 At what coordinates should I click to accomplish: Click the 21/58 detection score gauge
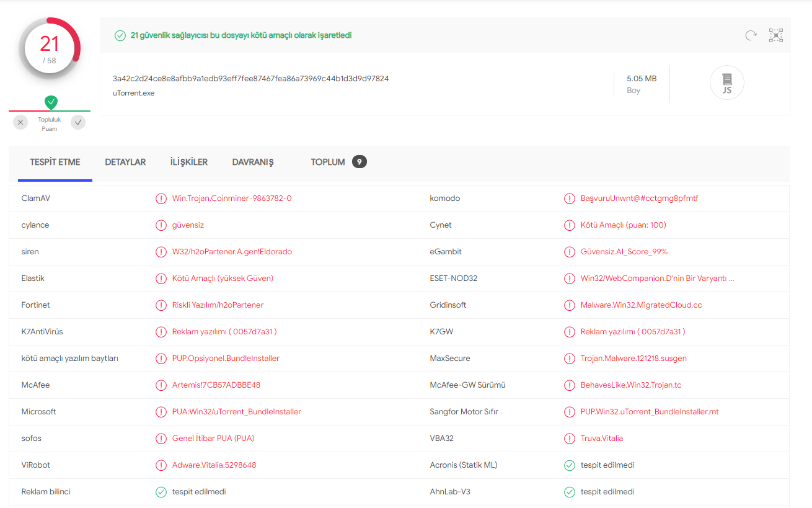(x=50, y=49)
